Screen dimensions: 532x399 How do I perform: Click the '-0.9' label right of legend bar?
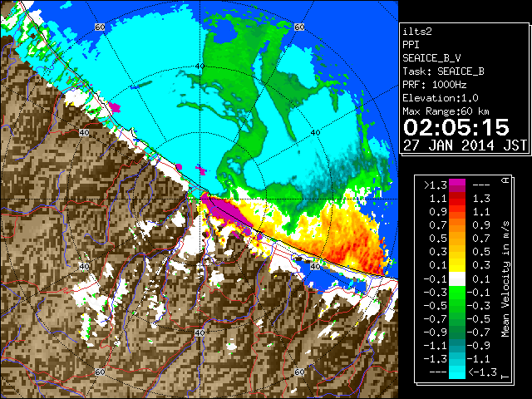coord(479,346)
